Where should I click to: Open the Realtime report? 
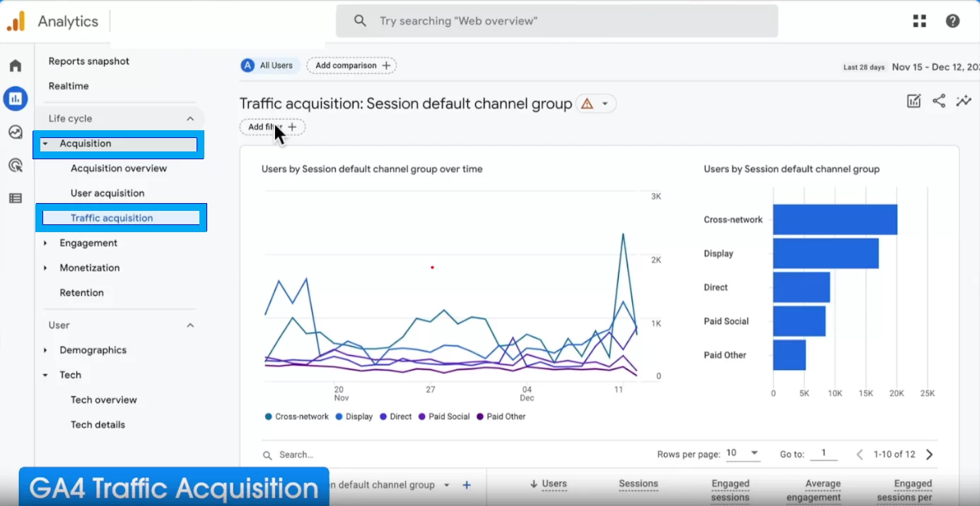pyautogui.click(x=69, y=86)
